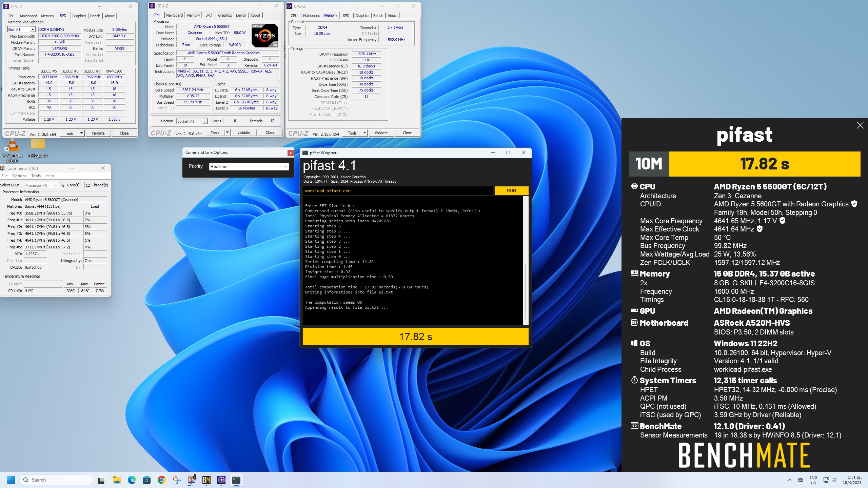Image resolution: width=868 pixels, height=488 pixels.
Task: Open Tools dropdown arrow in CPU tab CPU-Z window
Action: pyautogui.click(x=227, y=133)
